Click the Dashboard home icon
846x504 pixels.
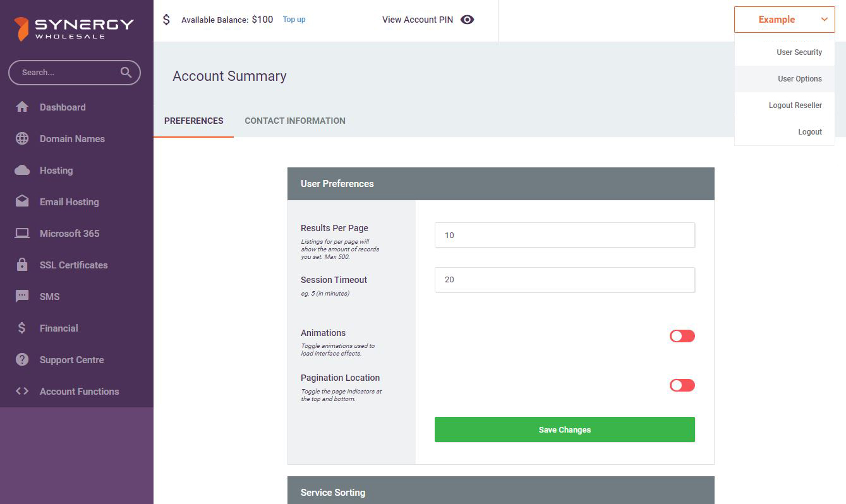(x=22, y=107)
